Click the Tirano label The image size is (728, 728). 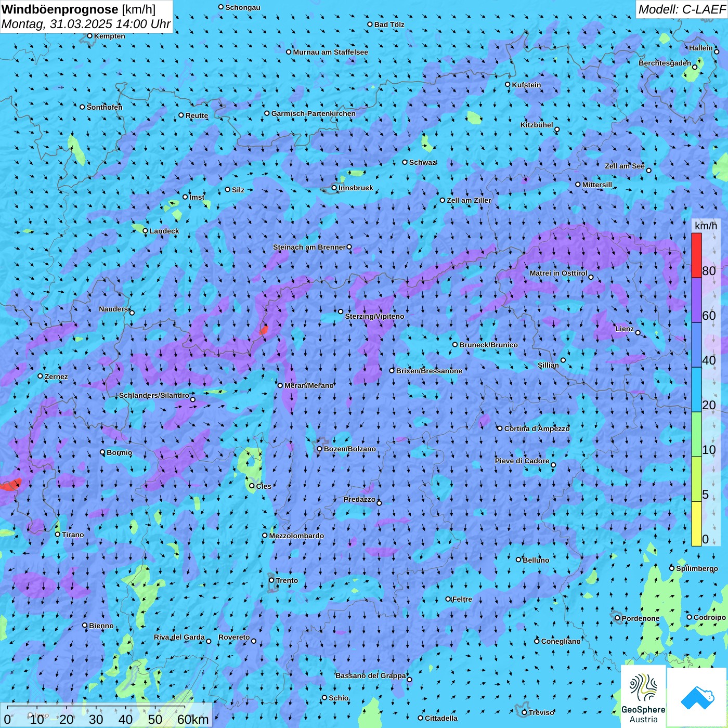pos(72,535)
